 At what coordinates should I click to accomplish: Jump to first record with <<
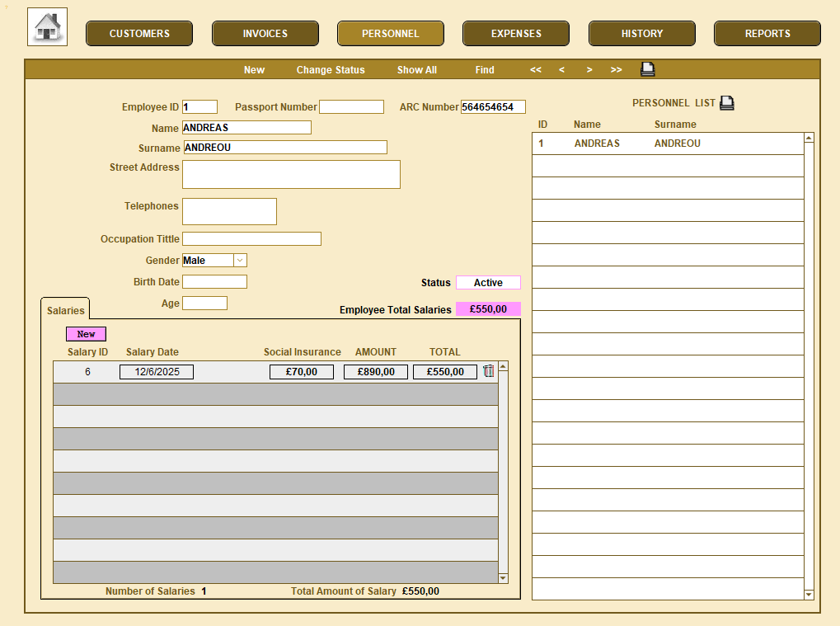[536, 69]
